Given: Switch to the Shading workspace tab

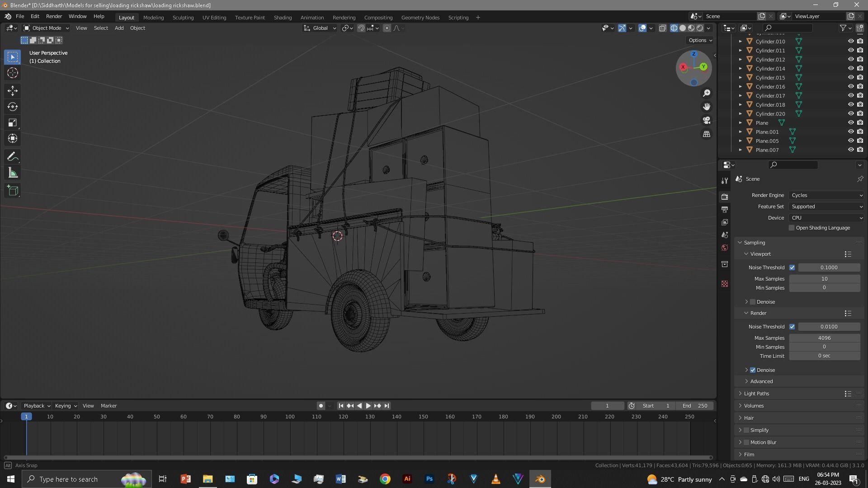Looking at the screenshot, I should pos(283,17).
